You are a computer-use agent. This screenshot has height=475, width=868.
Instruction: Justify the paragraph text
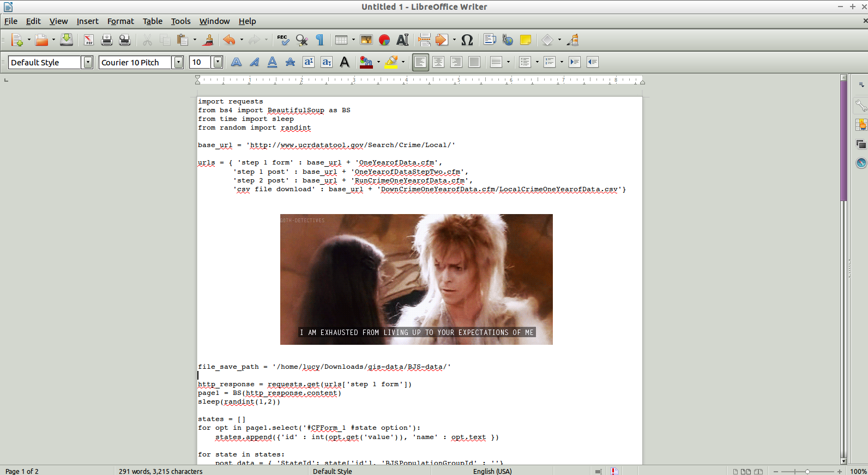pos(474,62)
